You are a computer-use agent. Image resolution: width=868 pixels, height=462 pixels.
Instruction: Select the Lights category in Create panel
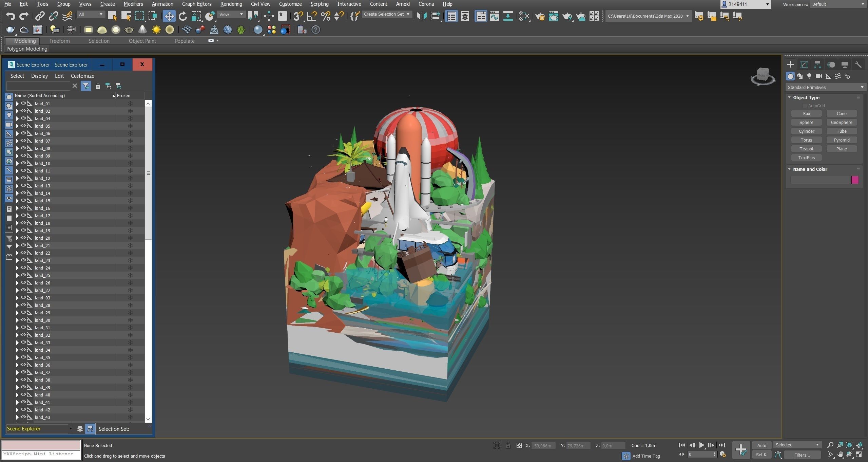[x=809, y=76]
